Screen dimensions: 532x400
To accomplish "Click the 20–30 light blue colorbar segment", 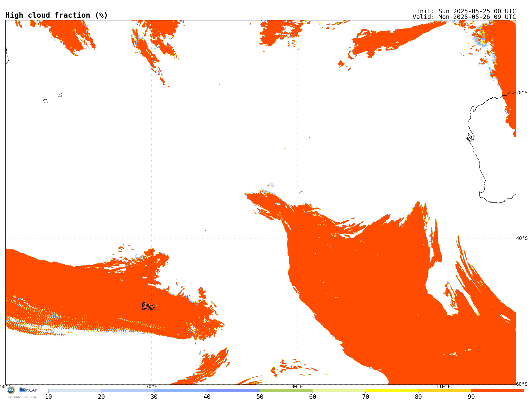I will [x=128, y=391].
